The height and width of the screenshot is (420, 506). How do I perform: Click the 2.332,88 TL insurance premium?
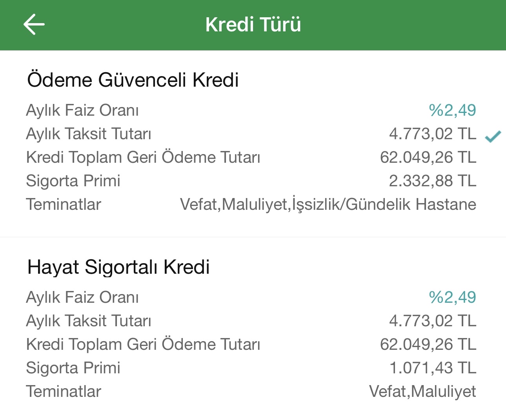click(432, 181)
